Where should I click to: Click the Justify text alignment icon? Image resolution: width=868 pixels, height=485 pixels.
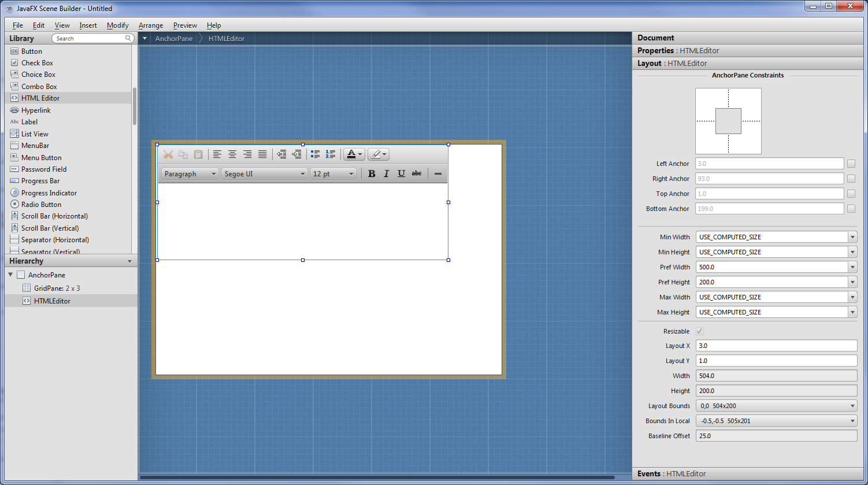tap(262, 154)
